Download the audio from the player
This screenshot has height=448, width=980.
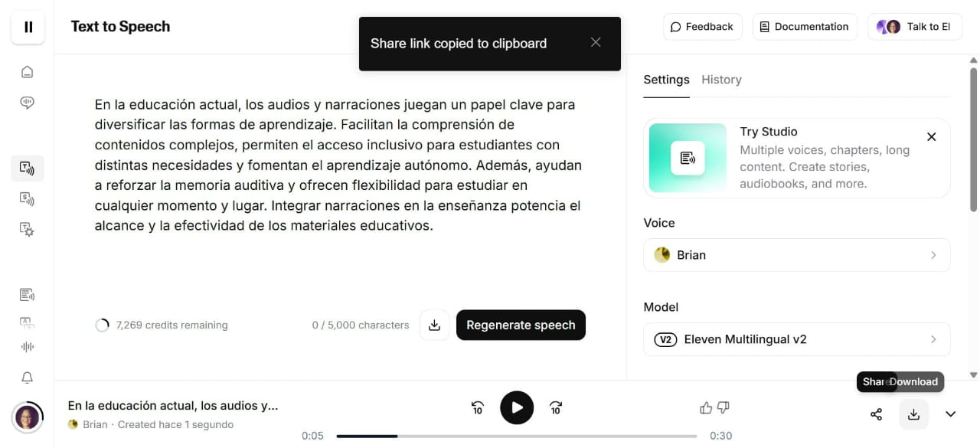[x=913, y=414]
